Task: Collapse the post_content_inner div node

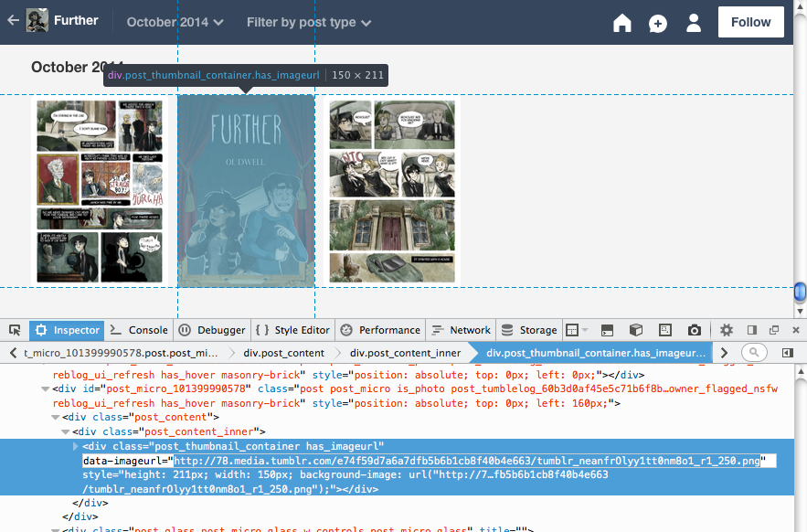Action: click(x=66, y=431)
